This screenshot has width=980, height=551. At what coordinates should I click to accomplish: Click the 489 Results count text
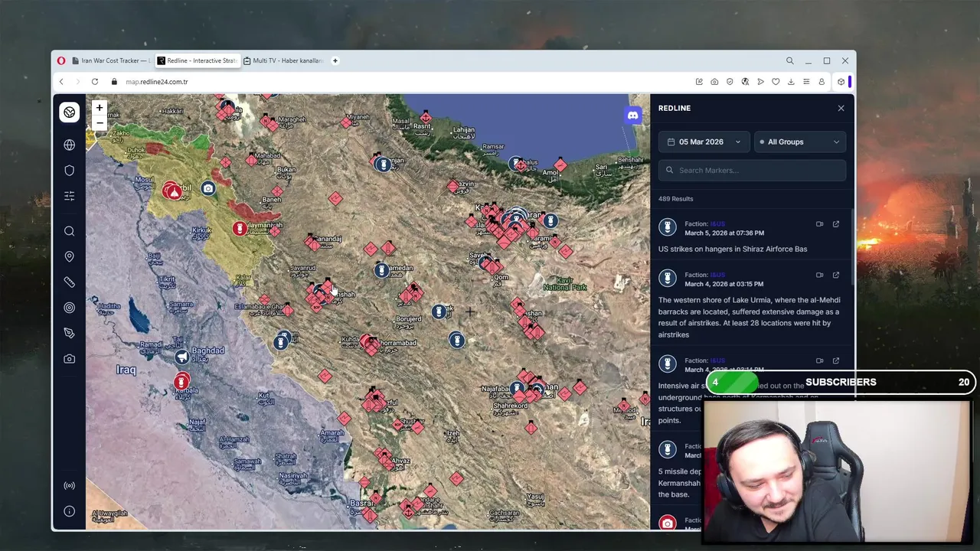675,199
